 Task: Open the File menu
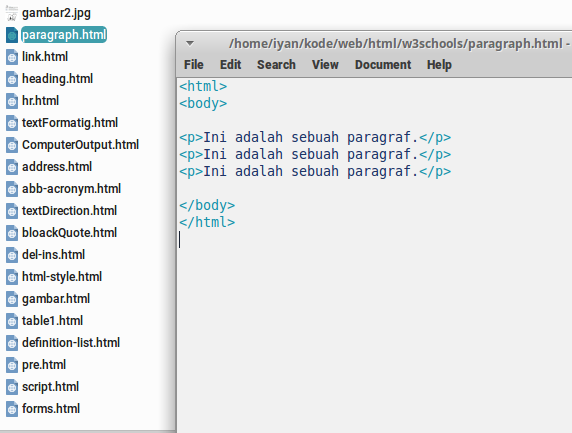pos(194,65)
